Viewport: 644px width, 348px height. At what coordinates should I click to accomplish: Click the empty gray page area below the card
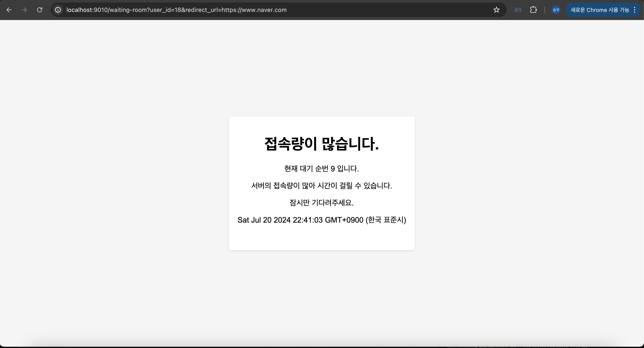click(x=322, y=295)
